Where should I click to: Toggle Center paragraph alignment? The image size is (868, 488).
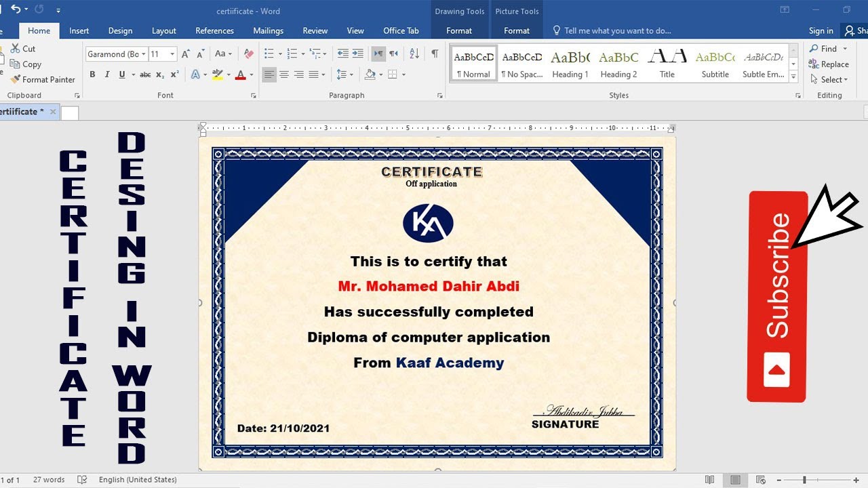tap(284, 75)
